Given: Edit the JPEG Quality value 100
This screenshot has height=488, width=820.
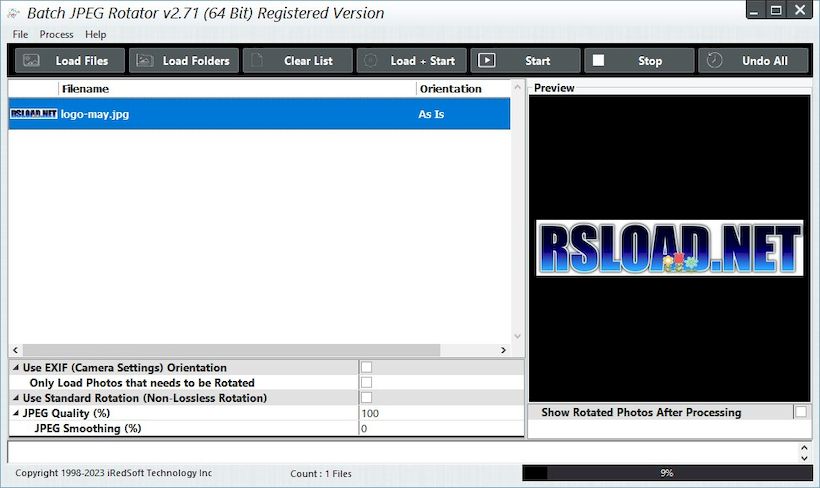Looking at the screenshot, I should point(441,413).
